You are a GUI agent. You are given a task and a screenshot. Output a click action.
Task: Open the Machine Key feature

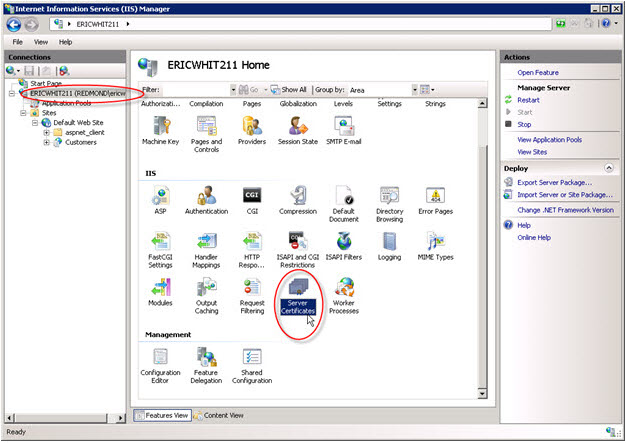[x=160, y=131]
